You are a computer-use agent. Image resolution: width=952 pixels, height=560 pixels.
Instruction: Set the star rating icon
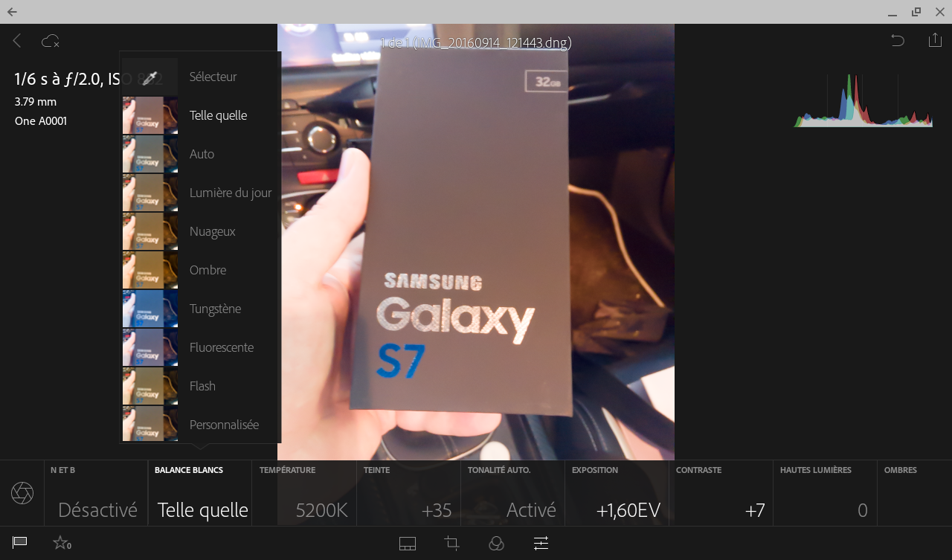click(61, 544)
